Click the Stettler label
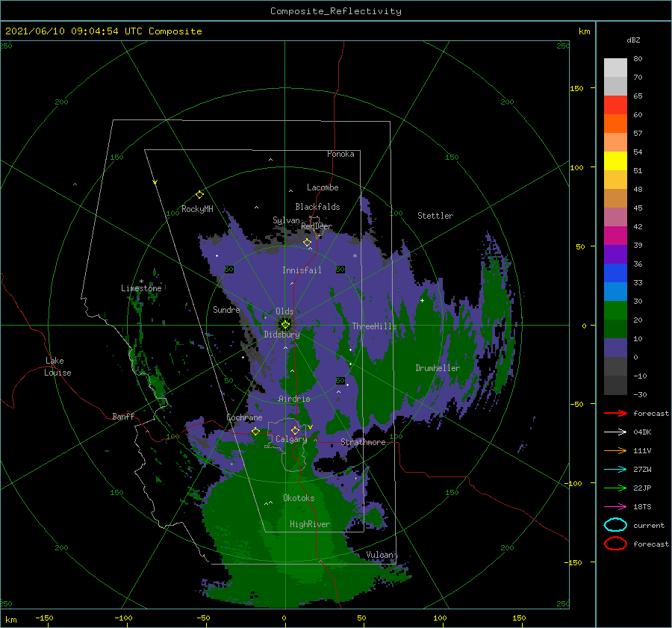This screenshot has width=672, height=628. point(435,216)
